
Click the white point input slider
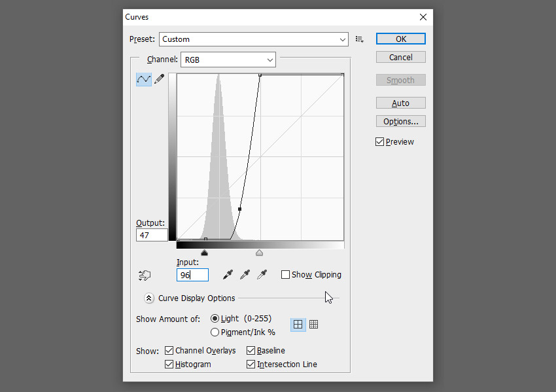coord(259,253)
